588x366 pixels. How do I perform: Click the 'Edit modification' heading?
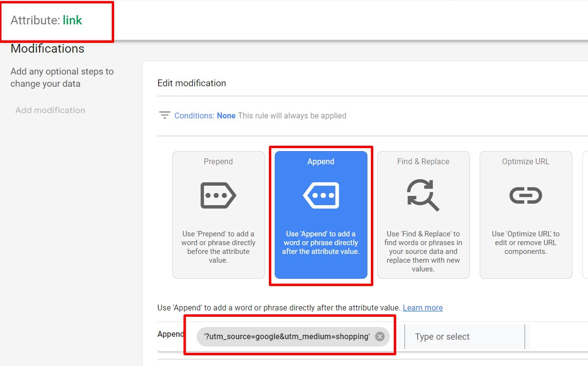click(192, 83)
